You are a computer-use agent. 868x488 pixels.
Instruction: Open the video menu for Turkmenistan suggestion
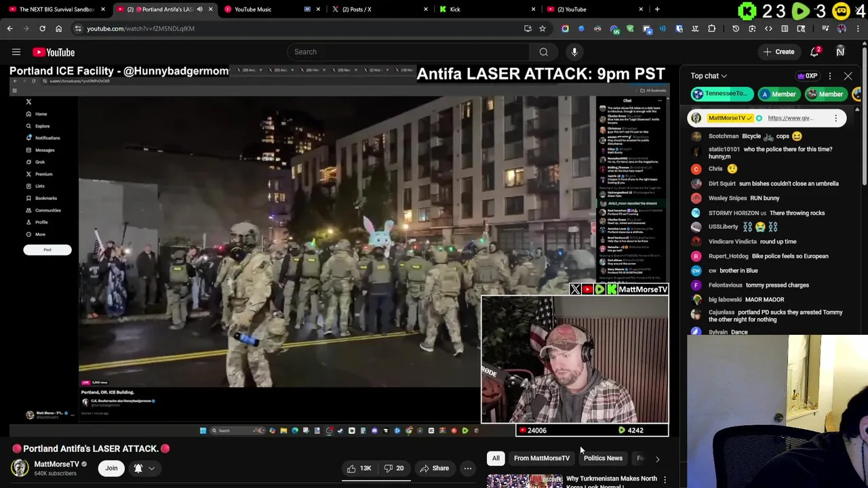pos(665,479)
